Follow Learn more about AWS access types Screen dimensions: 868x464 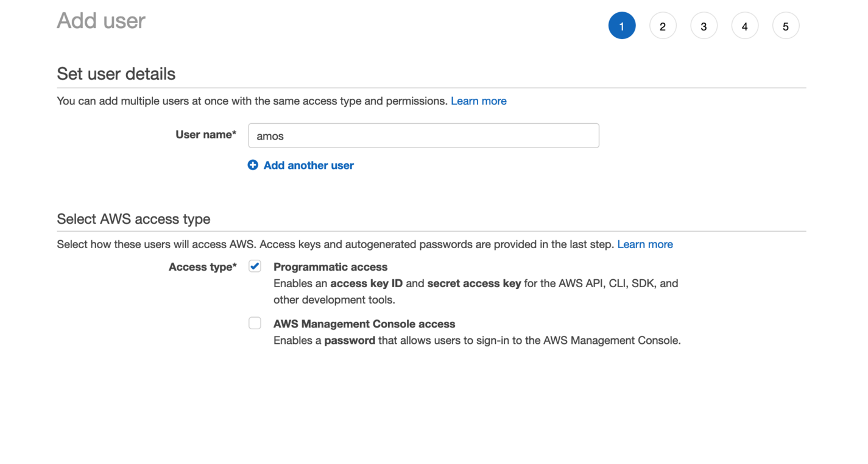(x=645, y=244)
